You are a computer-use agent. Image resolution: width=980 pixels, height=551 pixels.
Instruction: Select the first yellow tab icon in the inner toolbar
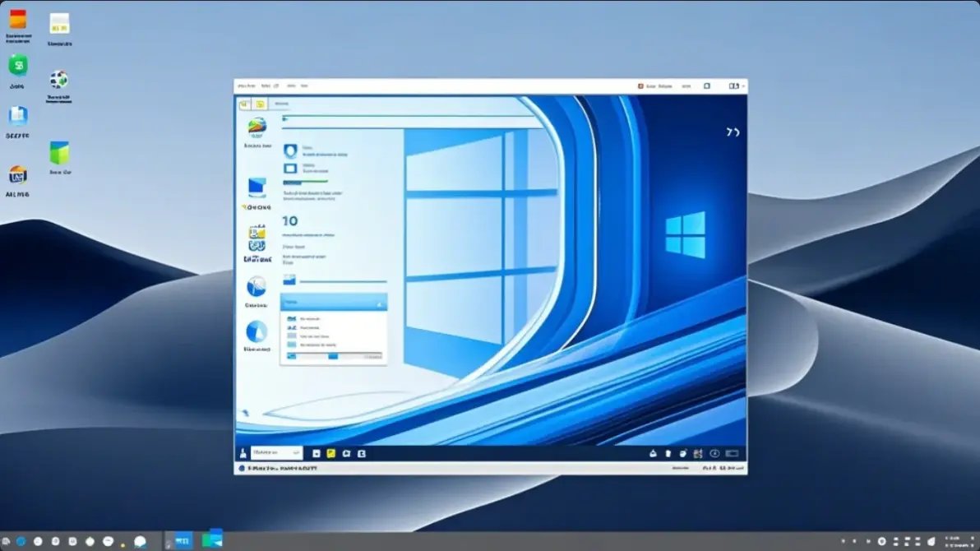(x=244, y=104)
